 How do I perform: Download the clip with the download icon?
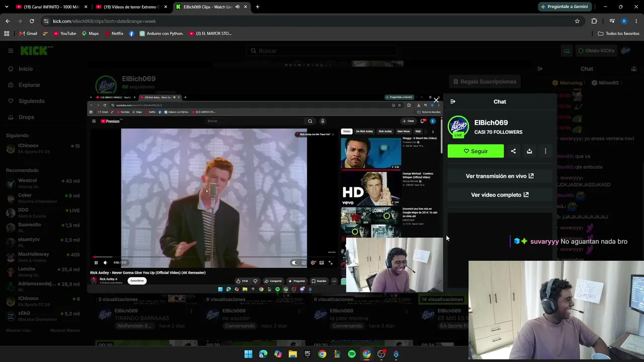pos(529,151)
